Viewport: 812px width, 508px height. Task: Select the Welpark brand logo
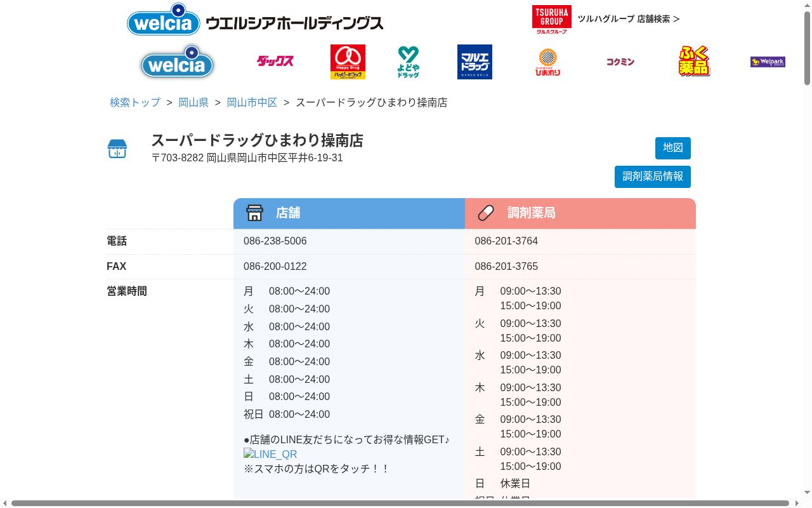(x=768, y=62)
